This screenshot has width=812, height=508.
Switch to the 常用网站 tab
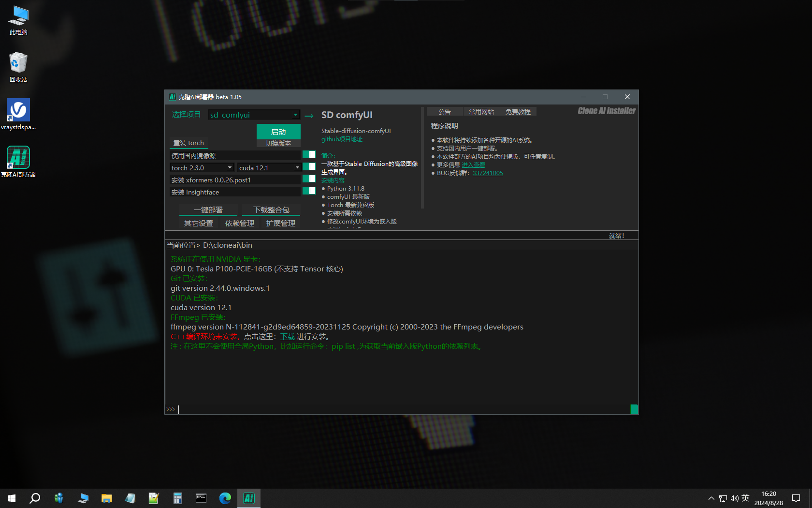(x=481, y=112)
